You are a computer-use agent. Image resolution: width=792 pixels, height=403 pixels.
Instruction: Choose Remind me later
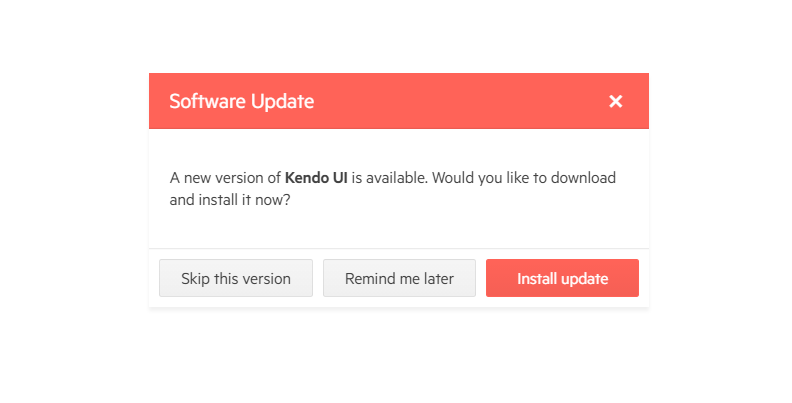(x=399, y=279)
